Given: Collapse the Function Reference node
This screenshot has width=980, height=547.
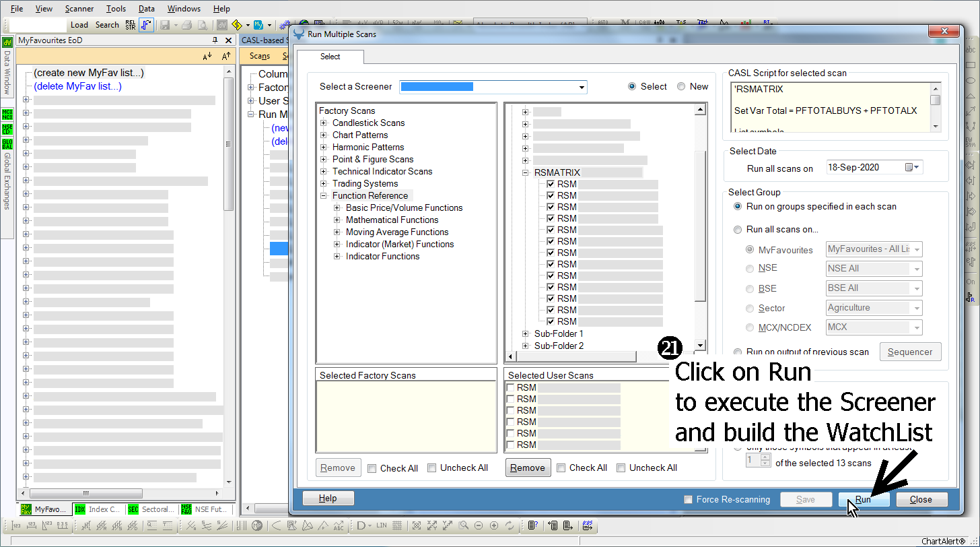Looking at the screenshot, I should (x=324, y=195).
